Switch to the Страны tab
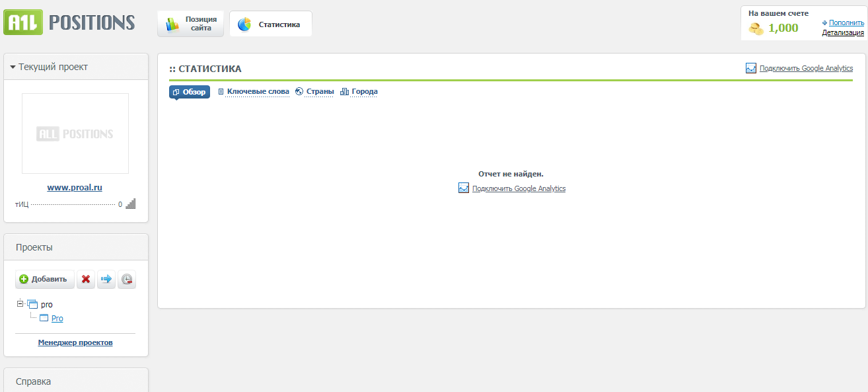The image size is (868, 392). click(320, 92)
